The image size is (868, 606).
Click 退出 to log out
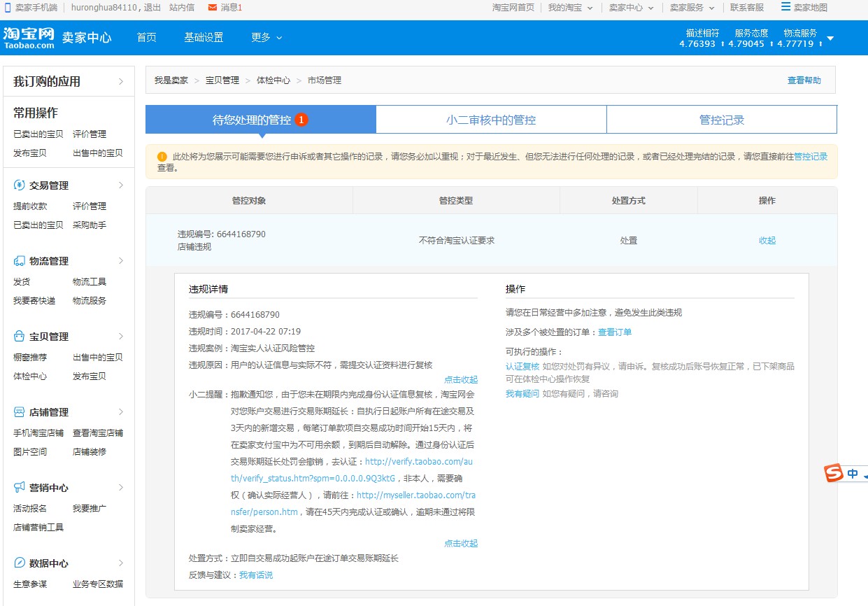pos(152,8)
